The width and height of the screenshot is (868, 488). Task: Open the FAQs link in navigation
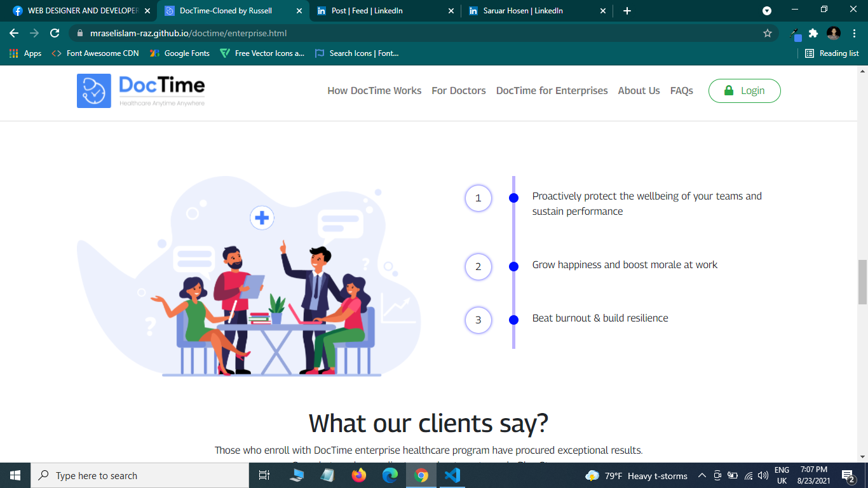click(x=681, y=91)
